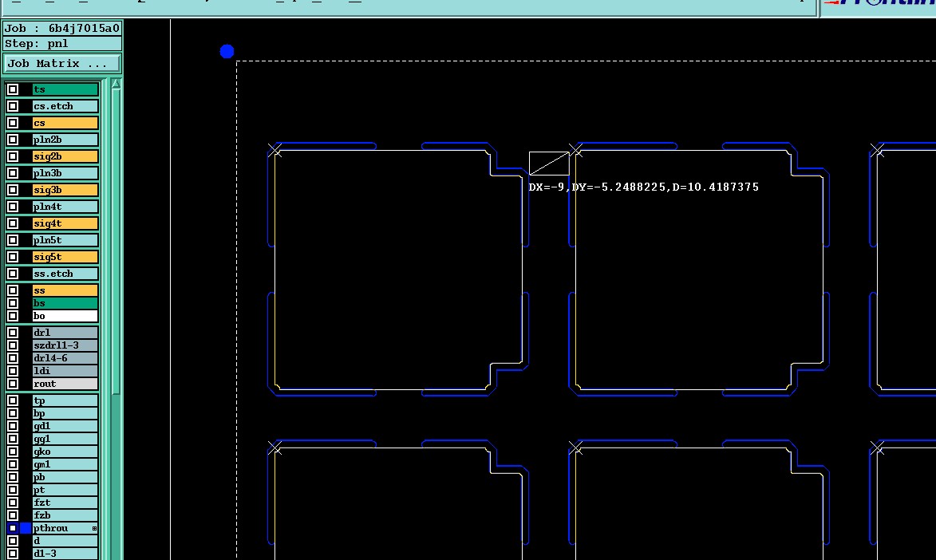Viewport: 936px width, 560px height.
Task: Select the ldi layer name
Action: tap(65, 371)
